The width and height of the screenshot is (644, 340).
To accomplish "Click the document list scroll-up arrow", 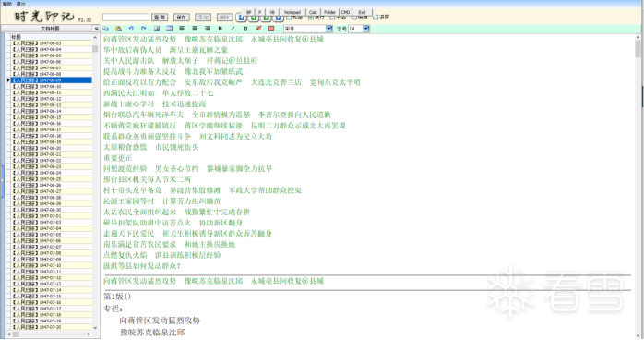I will [x=95, y=37].
